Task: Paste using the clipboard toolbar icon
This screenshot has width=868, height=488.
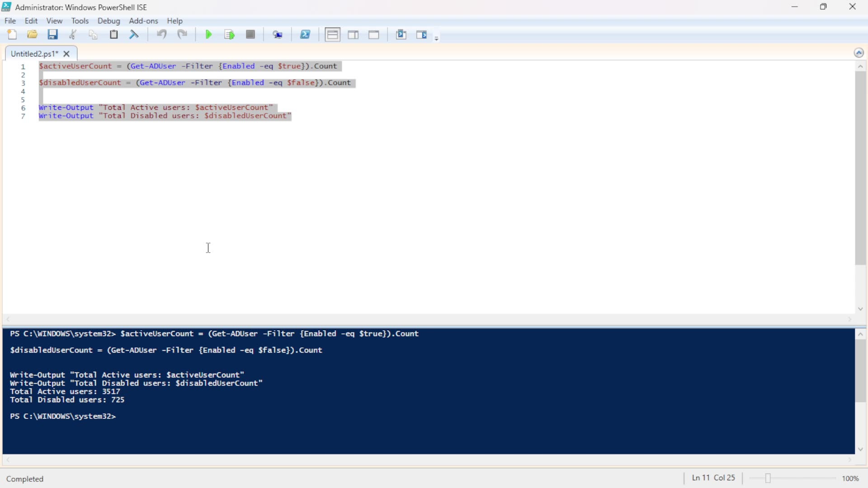Action: pyautogui.click(x=114, y=35)
